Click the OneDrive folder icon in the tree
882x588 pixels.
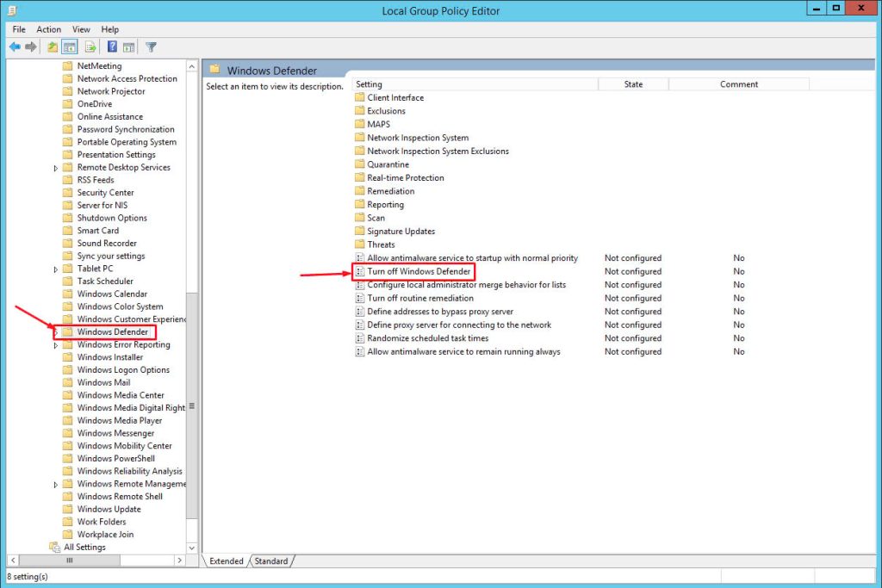[67, 104]
